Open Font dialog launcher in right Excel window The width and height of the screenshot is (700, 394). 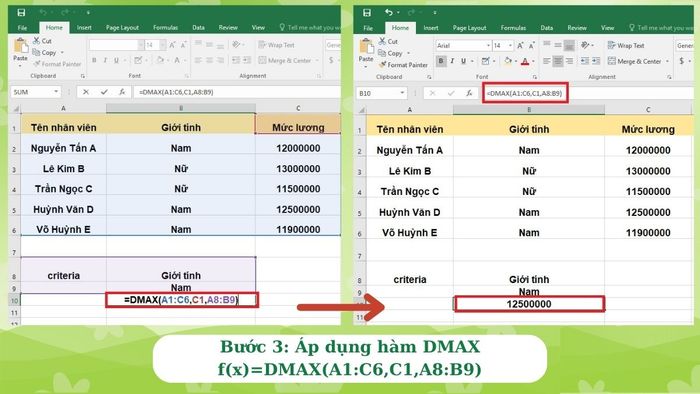coord(535,77)
